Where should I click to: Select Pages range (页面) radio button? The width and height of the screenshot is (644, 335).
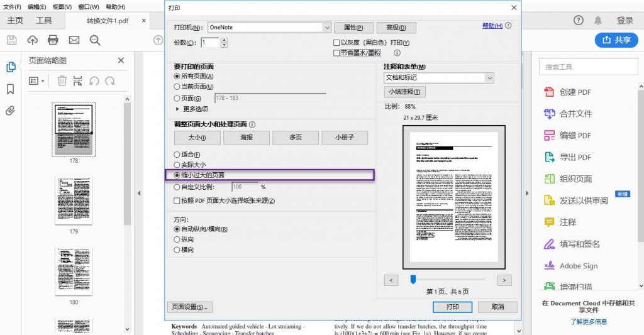tap(177, 98)
